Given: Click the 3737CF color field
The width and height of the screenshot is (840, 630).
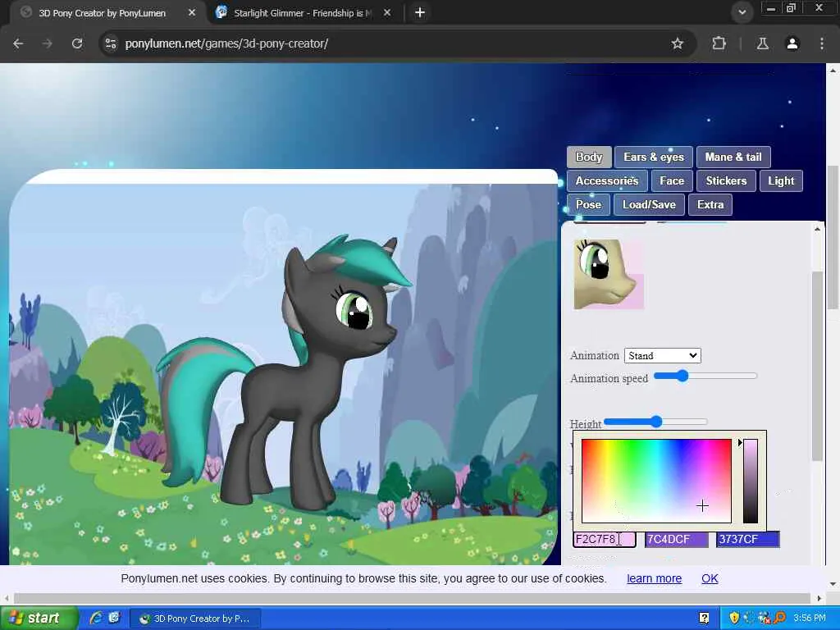Looking at the screenshot, I should pos(748,540).
